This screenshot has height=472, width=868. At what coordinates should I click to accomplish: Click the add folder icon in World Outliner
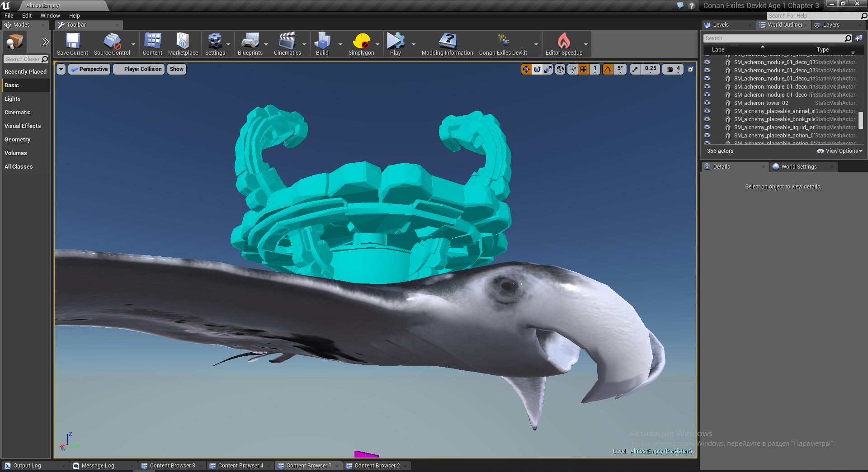pos(859,38)
